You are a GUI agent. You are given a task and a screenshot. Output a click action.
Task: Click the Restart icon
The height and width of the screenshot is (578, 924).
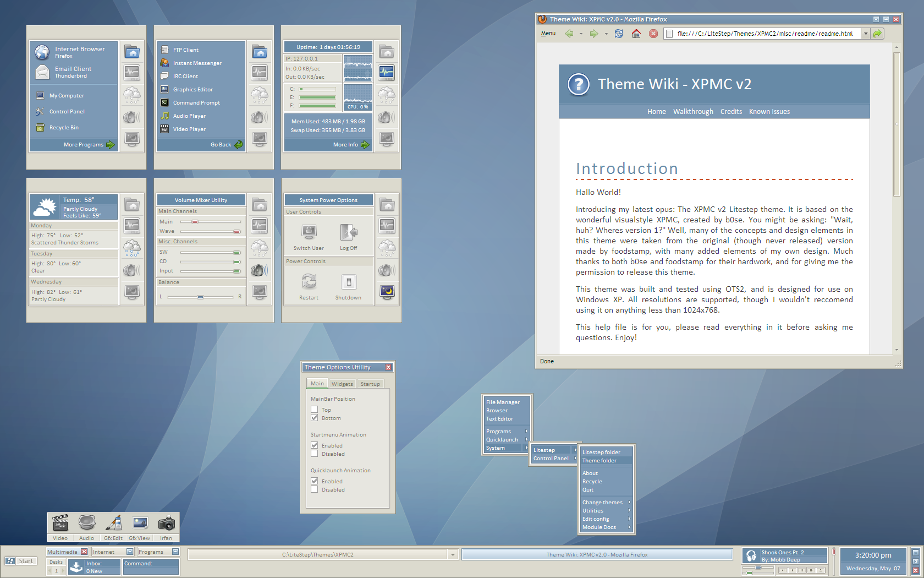pyautogui.click(x=309, y=282)
